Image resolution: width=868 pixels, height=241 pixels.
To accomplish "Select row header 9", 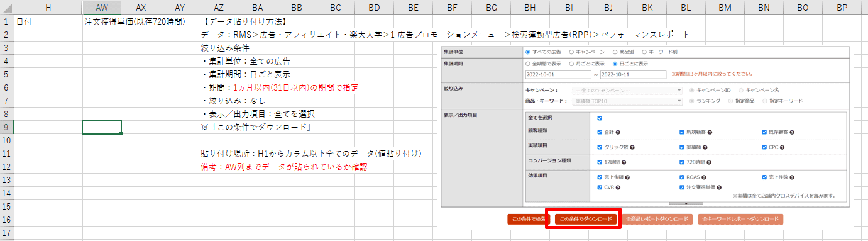I will (x=6, y=126).
